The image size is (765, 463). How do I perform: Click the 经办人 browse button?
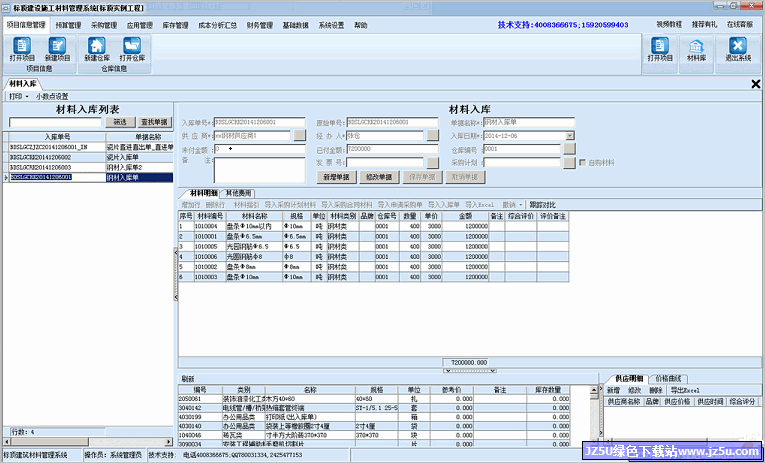point(432,136)
